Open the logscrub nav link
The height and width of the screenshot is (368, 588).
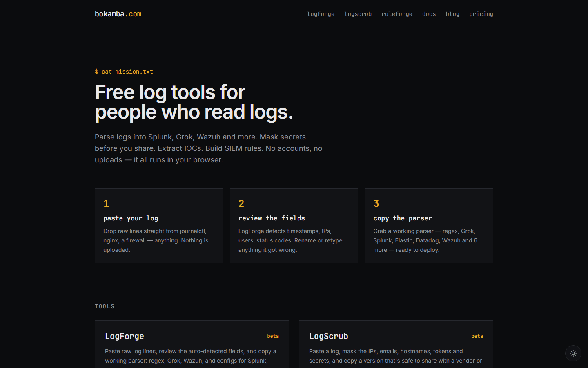(x=358, y=14)
